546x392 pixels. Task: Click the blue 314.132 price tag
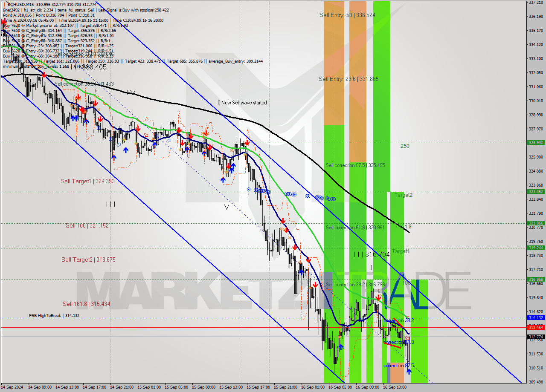click(536, 318)
